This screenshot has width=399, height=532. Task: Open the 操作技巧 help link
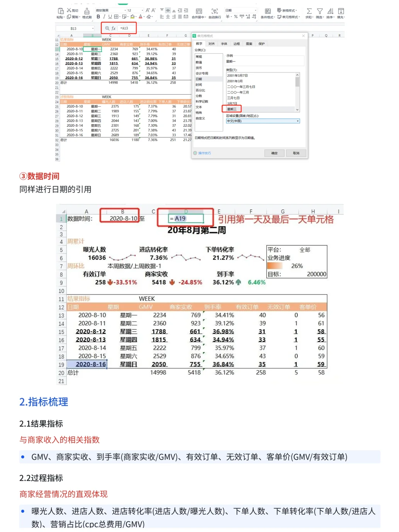204,153
